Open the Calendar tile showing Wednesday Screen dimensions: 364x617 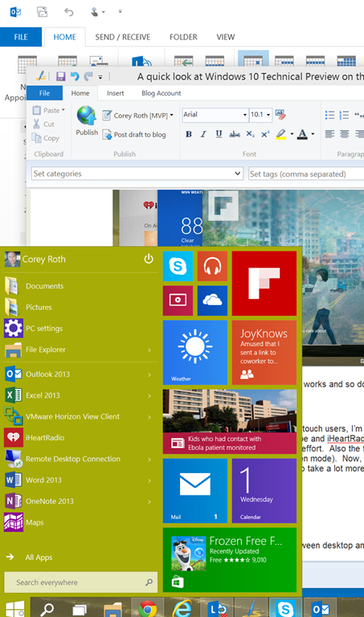coord(264,491)
